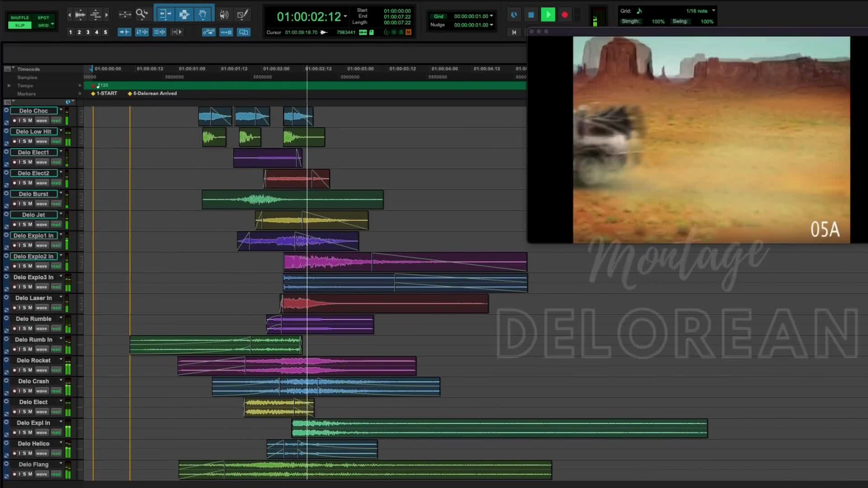Toggle Layered Editing icon
Screen dimensions: 868x488
coord(244,32)
